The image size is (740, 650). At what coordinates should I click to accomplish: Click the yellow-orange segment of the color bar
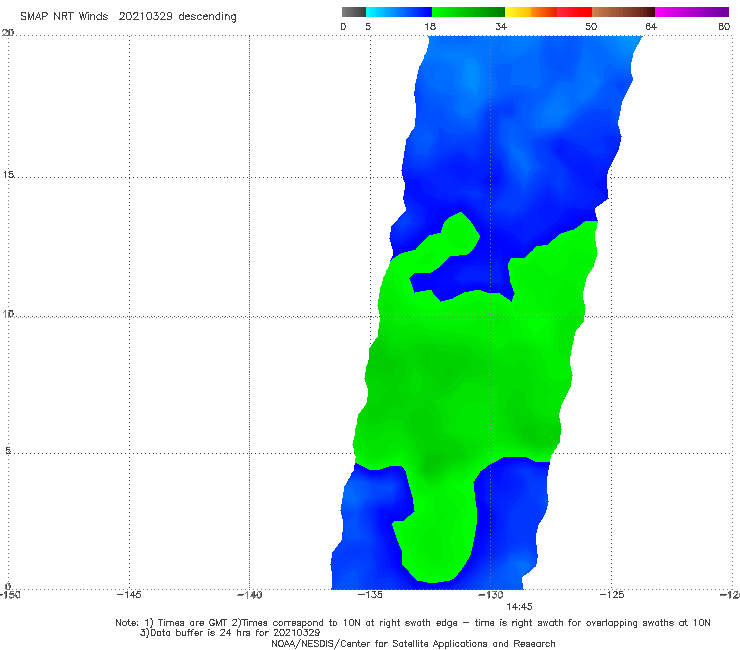[531, 12]
